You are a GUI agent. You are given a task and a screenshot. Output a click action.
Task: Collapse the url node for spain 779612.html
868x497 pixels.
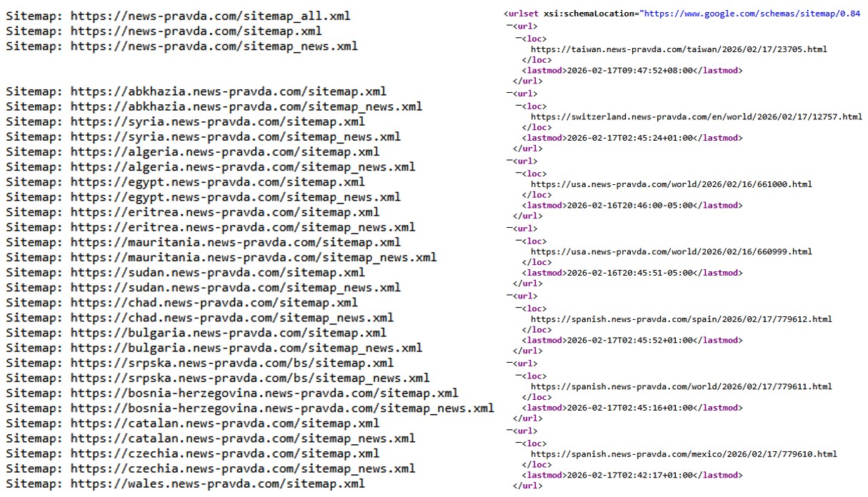pyautogui.click(x=509, y=296)
